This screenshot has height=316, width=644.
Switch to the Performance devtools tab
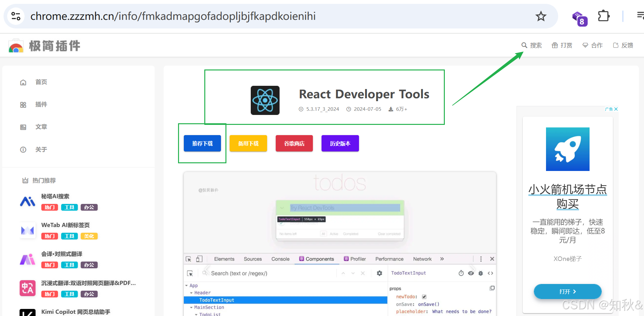click(x=389, y=259)
